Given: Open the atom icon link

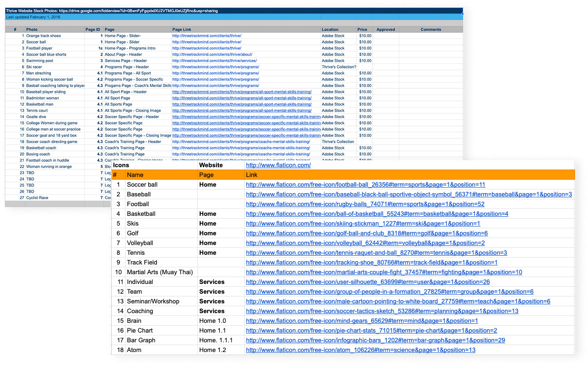Looking at the screenshot, I should point(360,350).
